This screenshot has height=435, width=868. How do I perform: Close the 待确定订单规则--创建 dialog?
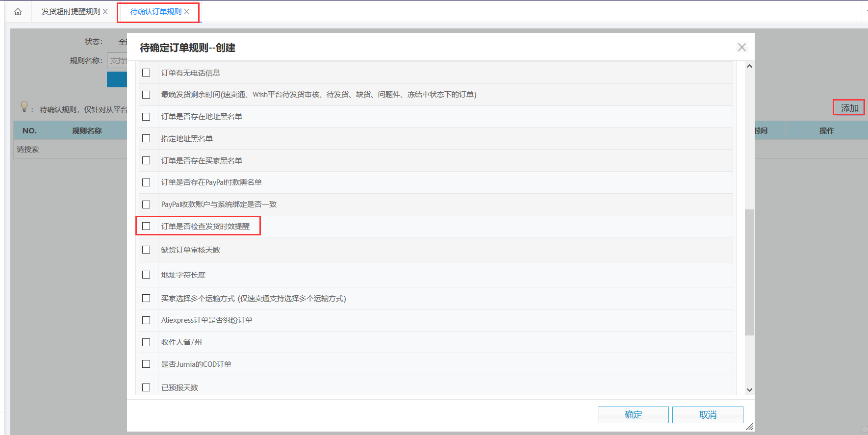741,47
